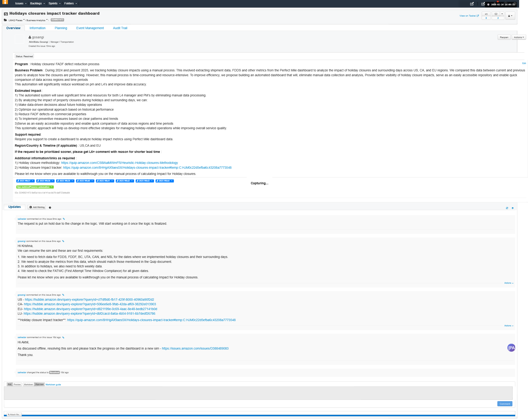528x420 pixels.
Task: Click the first compose/edit icon in top bar
Action: tap(472, 4)
